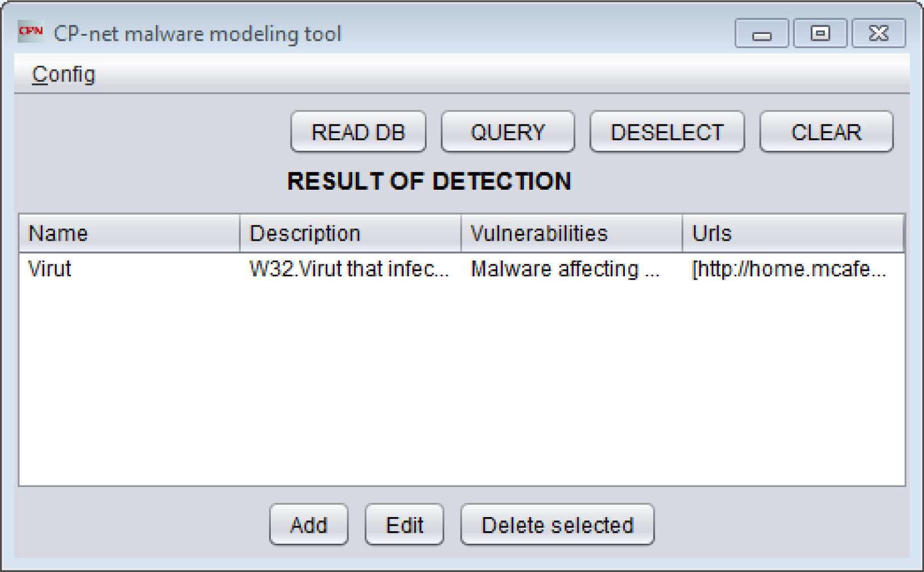Screen dimensions: 924x572
Task: Click the DESELECT button
Action: [x=667, y=132]
